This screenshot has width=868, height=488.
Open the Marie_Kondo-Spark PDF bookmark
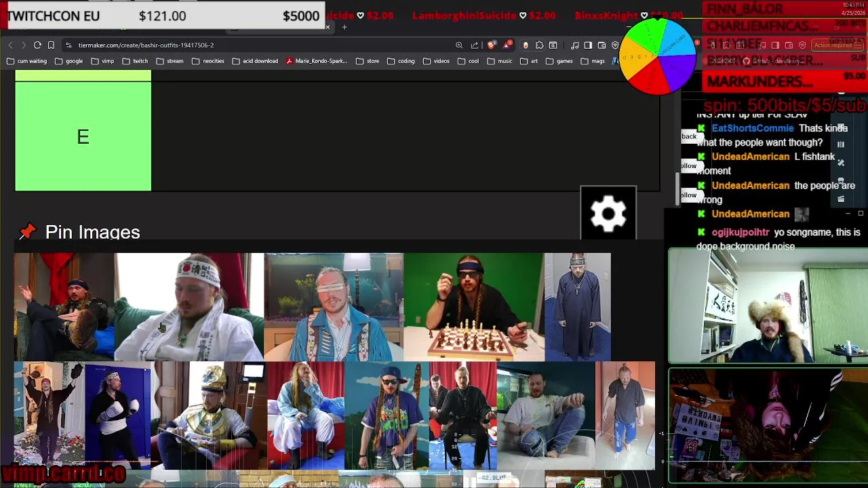pyautogui.click(x=316, y=61)
